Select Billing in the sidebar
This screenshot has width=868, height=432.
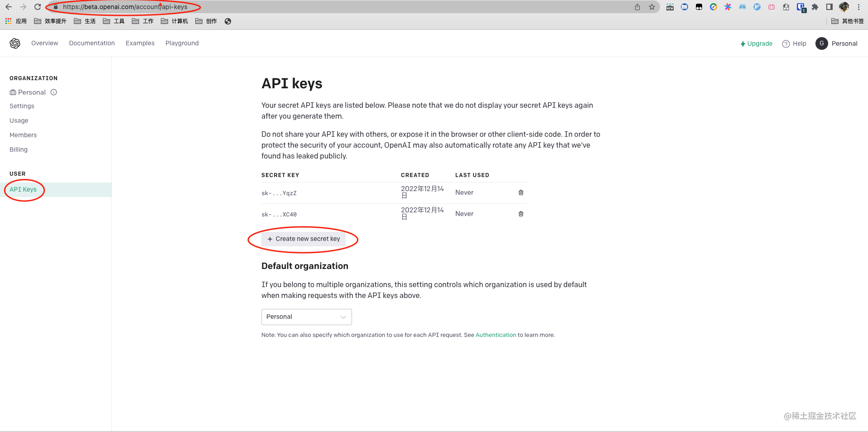18,149
